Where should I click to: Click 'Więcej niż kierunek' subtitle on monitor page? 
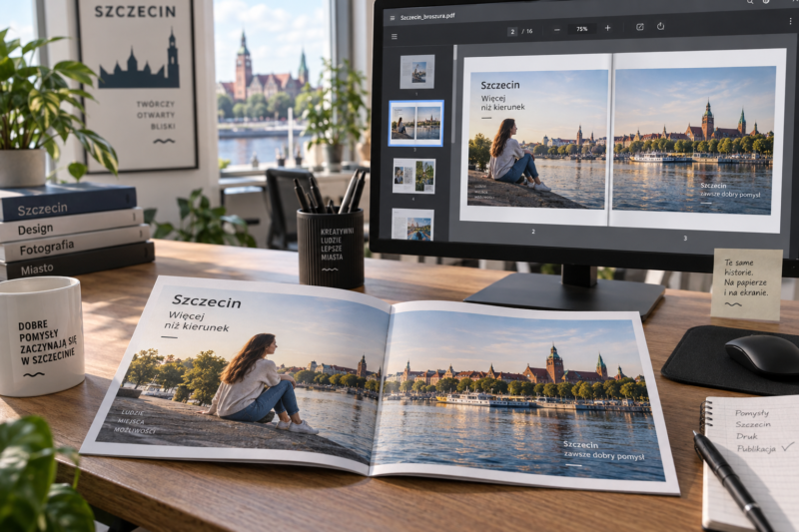tap(502, 103)
